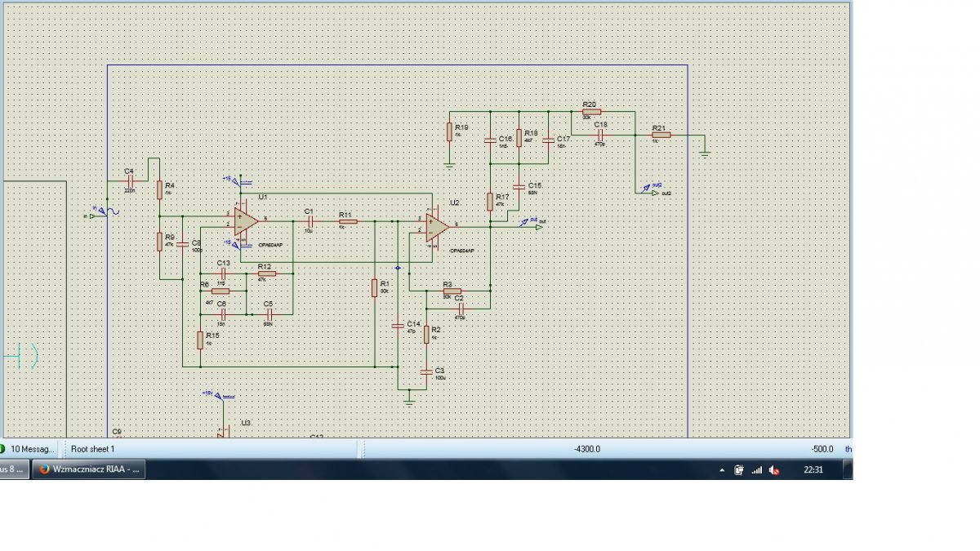Select resistor R3
The height and width of the screenshot is (551, 980).
pos(452,291)
